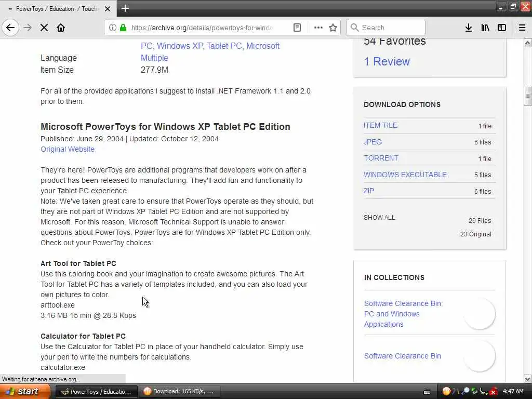This screenshot has height=399, width=532.
Task: Open the 1 Review link
Action: [x=387, y=61]
